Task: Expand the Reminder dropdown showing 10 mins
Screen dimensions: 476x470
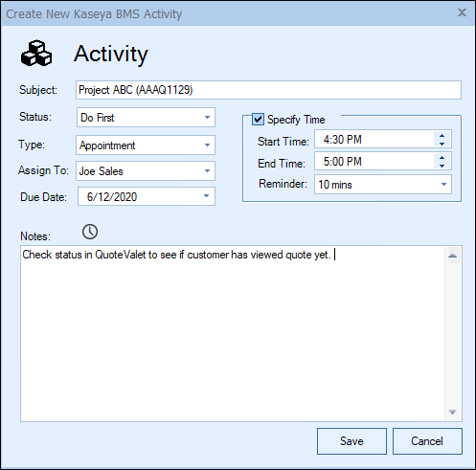Action: click(x=383, y=185)
